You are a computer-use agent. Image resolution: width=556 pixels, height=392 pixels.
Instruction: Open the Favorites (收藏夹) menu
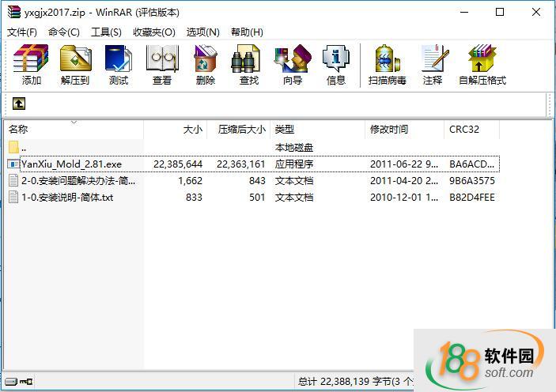(x=153, y=32)
